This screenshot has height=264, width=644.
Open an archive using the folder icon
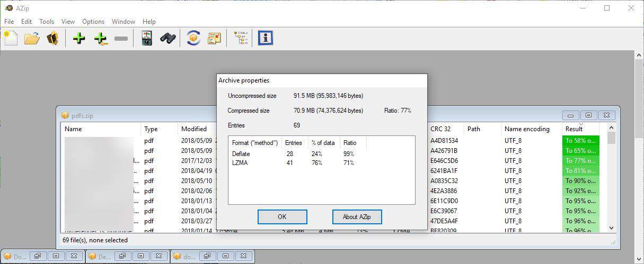[x=32, y=38]
